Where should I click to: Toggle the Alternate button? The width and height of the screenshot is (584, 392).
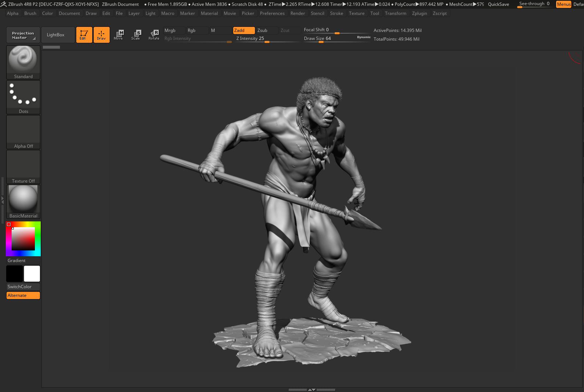point(23,295)
